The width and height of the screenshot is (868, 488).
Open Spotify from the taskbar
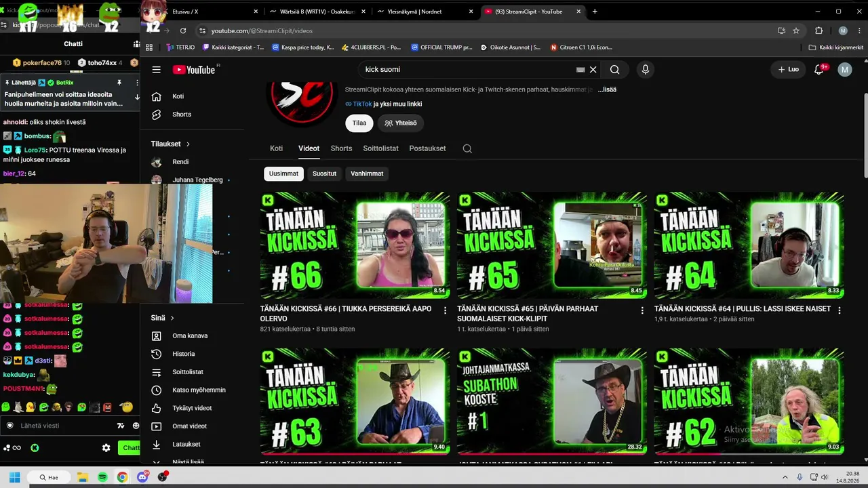(x=102, y=477)
